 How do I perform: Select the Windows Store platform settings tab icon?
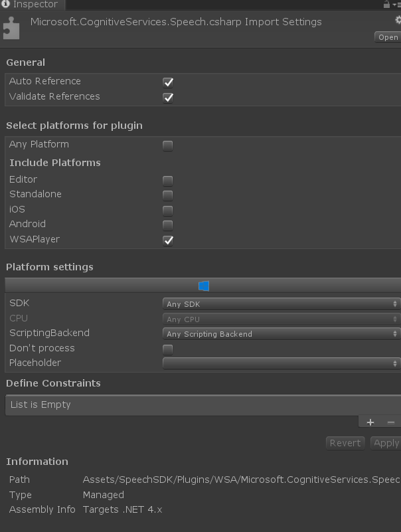coord(203,286)
